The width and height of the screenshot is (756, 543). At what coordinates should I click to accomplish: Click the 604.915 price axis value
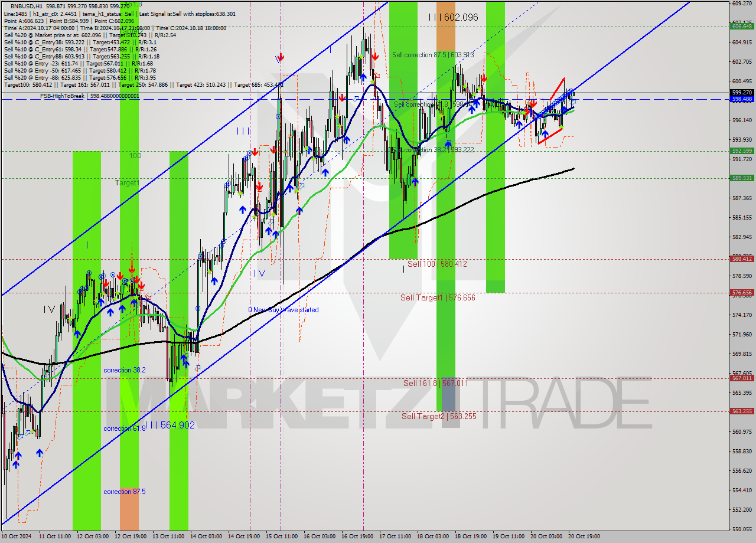point(742,42)
